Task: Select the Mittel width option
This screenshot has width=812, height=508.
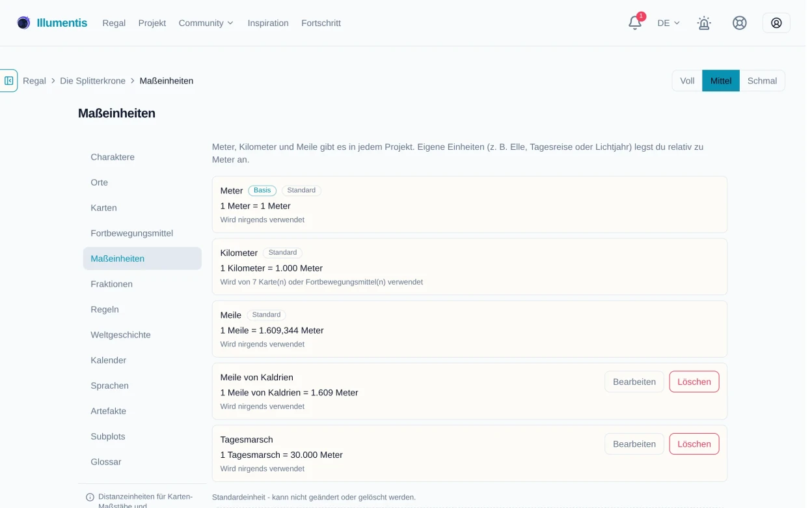Action: (721, 81)
